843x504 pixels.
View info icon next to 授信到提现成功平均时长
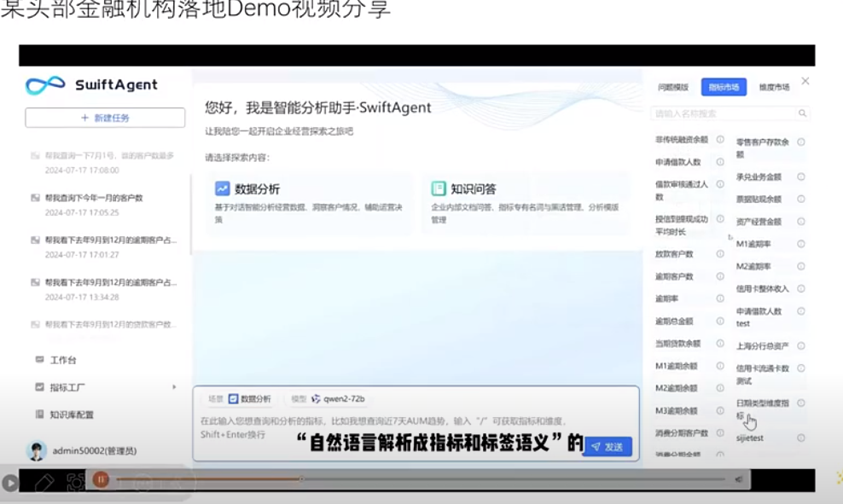coord(720,218)
